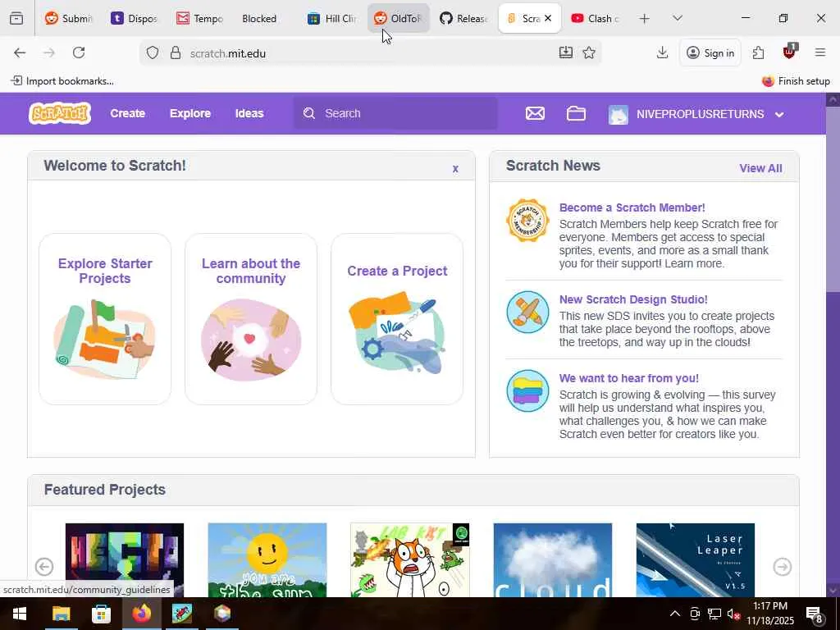The height and width of the screenshot is (630, 840).
Task: Click the uBlock Origin shield icon
Action: tap(789, 52)
